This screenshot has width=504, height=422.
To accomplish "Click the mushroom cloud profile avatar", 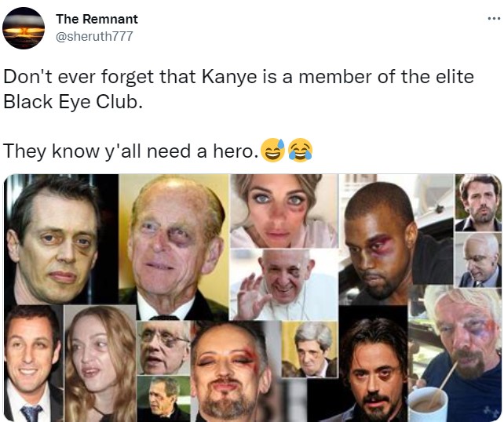I will [24, 28].
